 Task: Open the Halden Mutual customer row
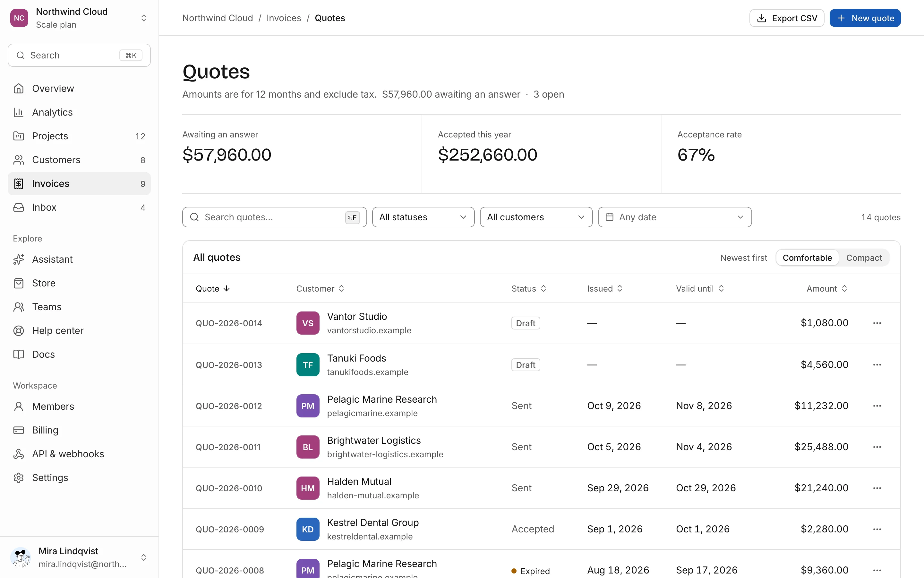(541, 488)
